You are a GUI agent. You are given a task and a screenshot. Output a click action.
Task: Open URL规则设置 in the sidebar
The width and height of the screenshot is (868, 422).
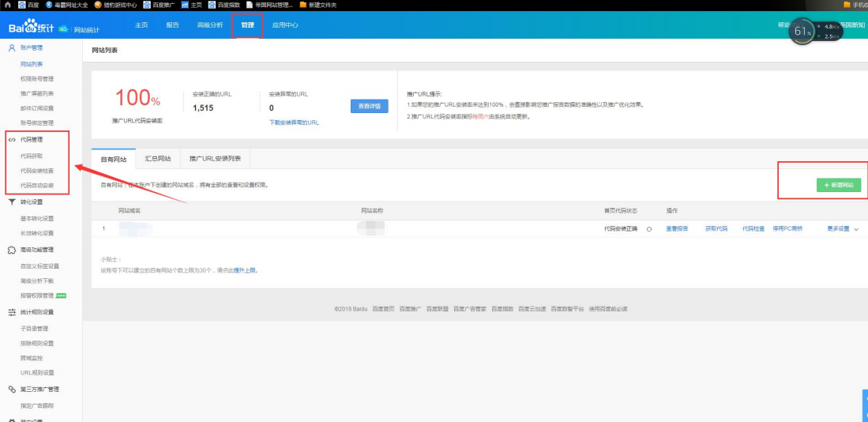[37, 373]
